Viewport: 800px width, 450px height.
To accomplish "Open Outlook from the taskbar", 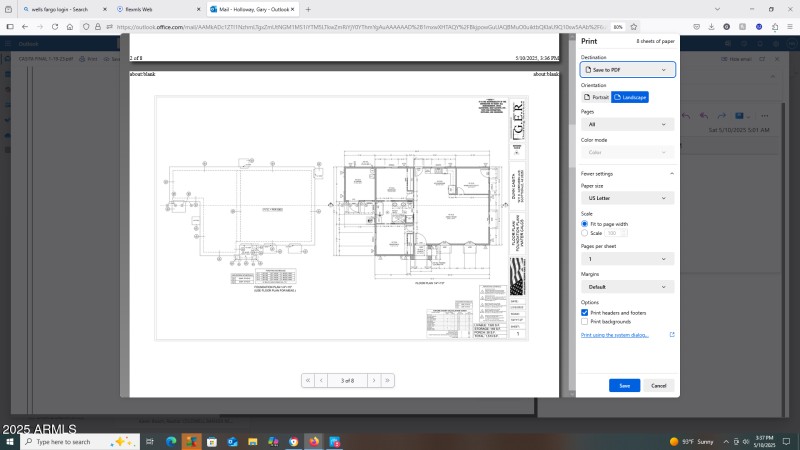I will tap(231, 441).
